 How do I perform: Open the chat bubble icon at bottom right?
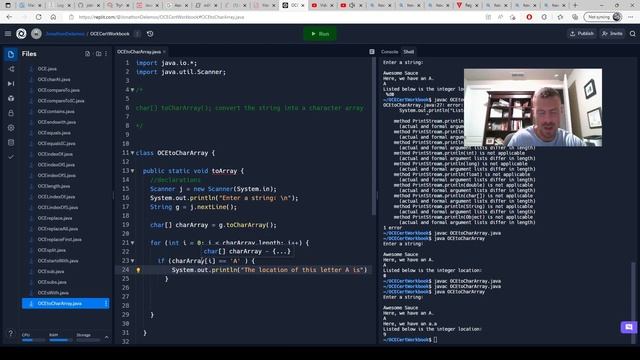click(x=629, y=327)
